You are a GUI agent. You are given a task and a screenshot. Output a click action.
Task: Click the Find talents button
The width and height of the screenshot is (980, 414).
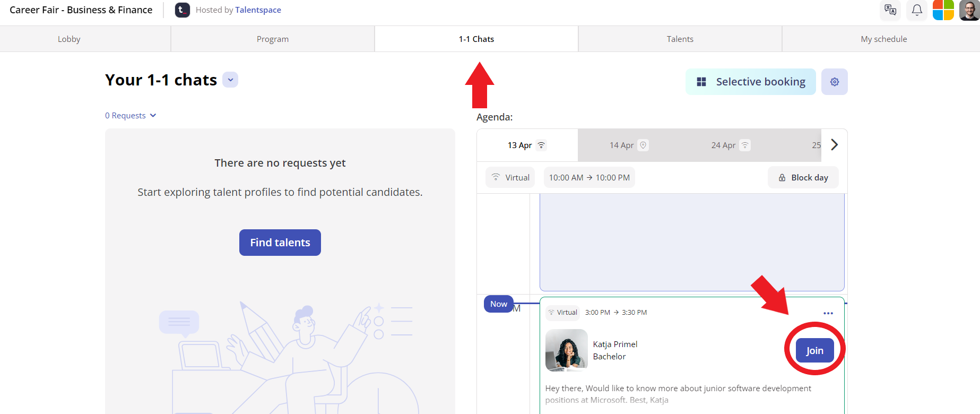coord(280,243)
